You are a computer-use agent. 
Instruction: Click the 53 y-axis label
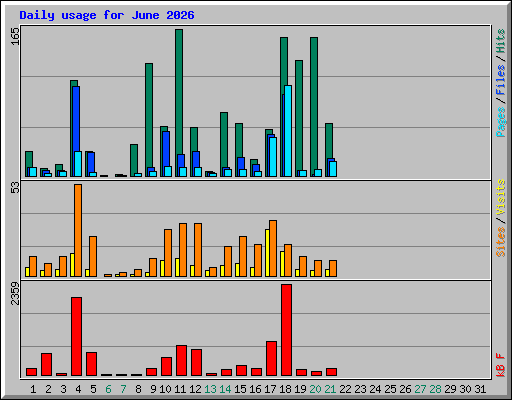[x=15, y=188]
